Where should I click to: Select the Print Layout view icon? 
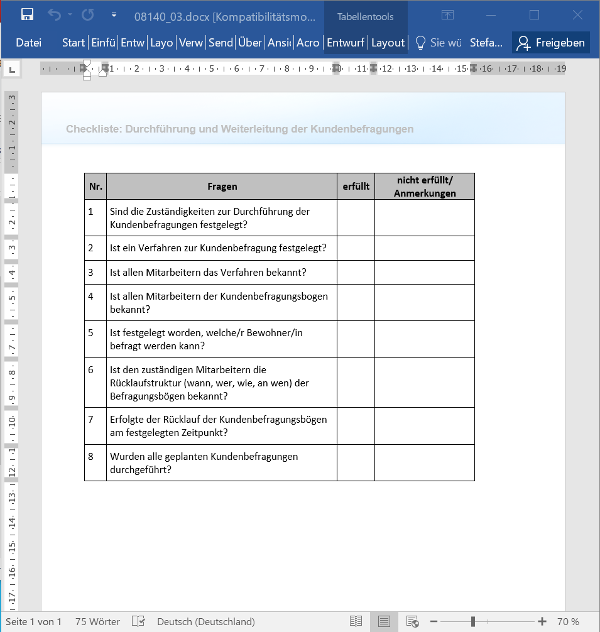(x=383, y=621)
